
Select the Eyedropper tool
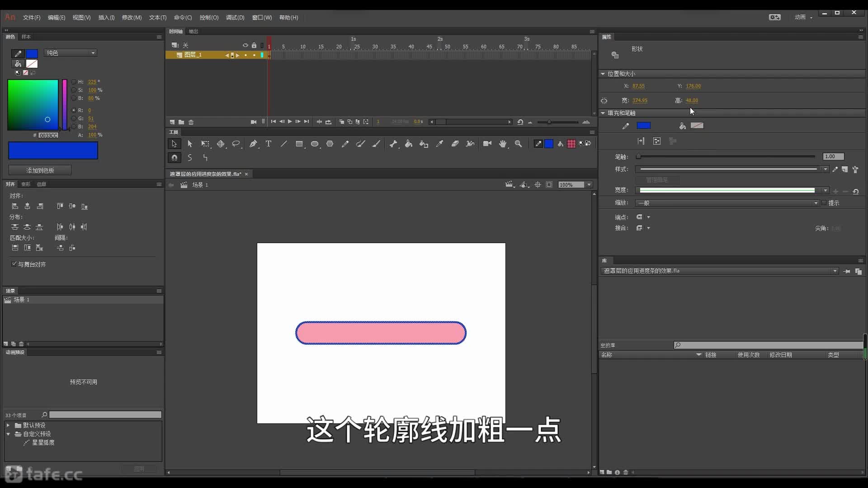coord(439,144)
